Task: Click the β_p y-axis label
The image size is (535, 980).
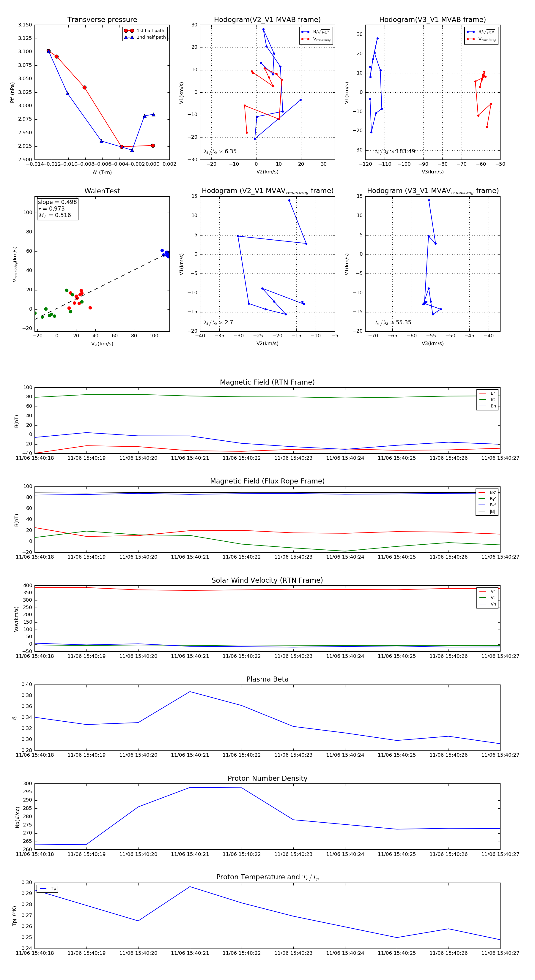Action: pyautogui.click(x=15, y=717)
